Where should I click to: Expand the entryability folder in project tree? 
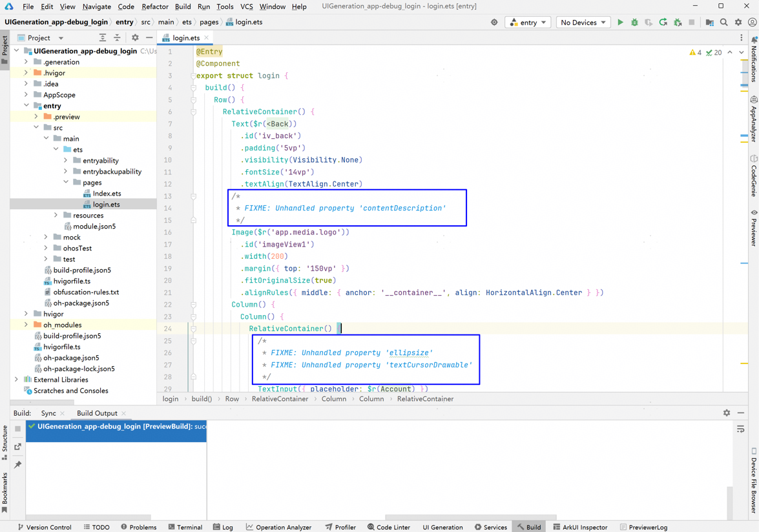click(x=66, y=161)
